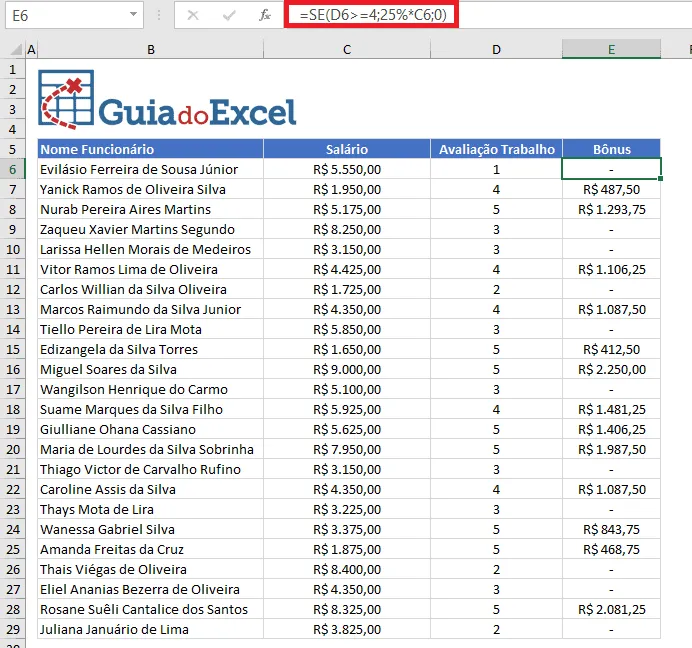
Task: Click the Guia do Excel logo image
Action: coord(167,99)
